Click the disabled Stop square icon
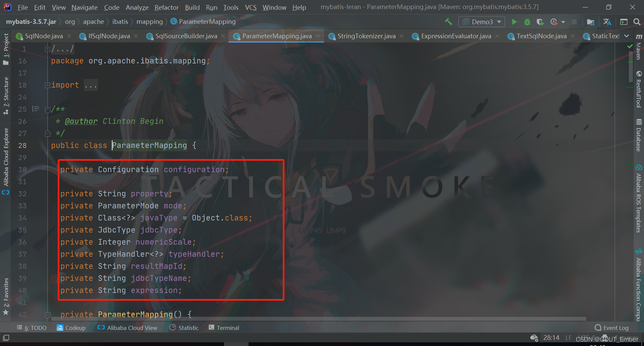Viewport: 644px width, 346px height. [574, 22]
